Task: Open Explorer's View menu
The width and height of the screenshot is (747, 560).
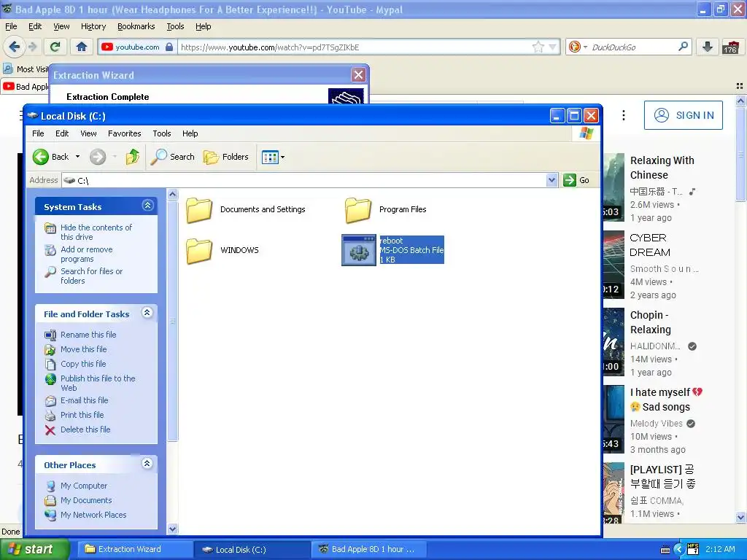Action: 88,133
